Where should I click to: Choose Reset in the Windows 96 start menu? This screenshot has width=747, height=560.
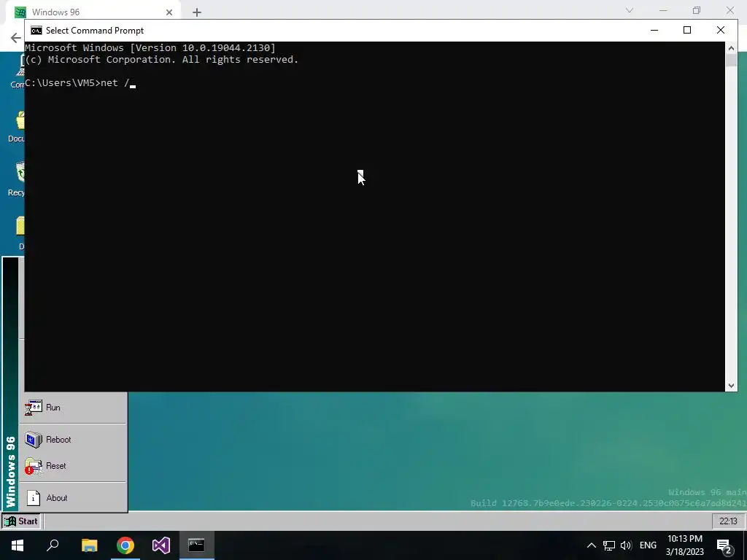[x=73, y=466]
